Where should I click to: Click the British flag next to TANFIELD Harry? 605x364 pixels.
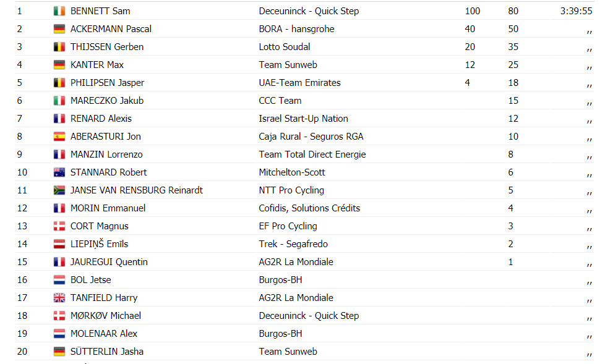pyautogui.click(x=59, y=298)
